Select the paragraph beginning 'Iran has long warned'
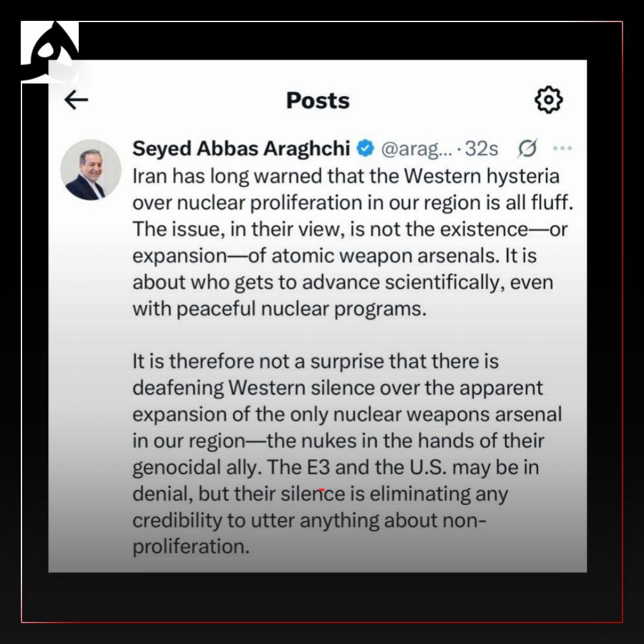The width and height of the screenshot is (644, 644). [353, 242]
